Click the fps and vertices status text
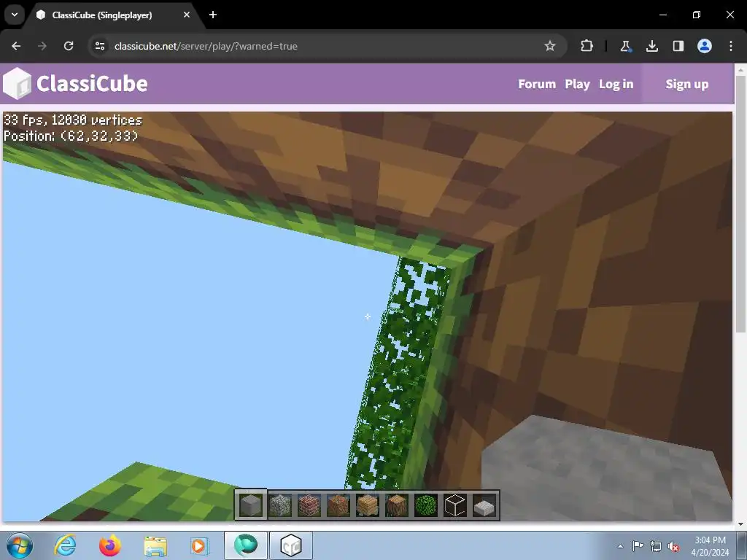The image size is (747, 560). [73, 120]
